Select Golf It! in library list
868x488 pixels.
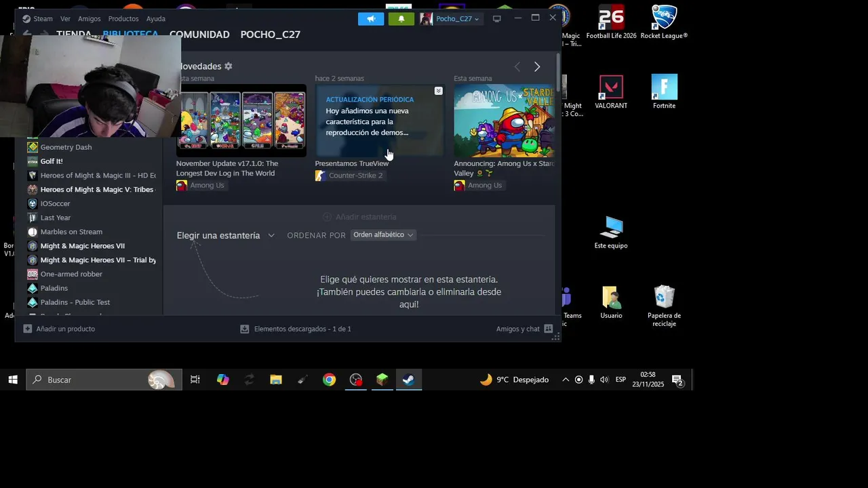pyautogui.click(x=52, y=161)
